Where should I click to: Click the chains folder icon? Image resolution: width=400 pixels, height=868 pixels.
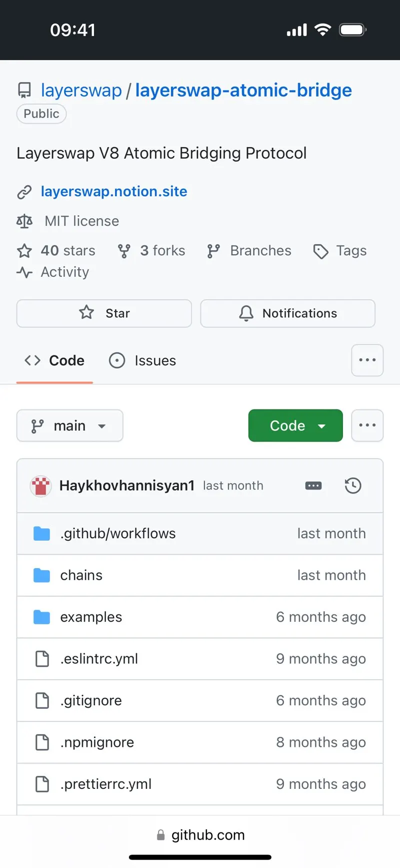[42, 576]
